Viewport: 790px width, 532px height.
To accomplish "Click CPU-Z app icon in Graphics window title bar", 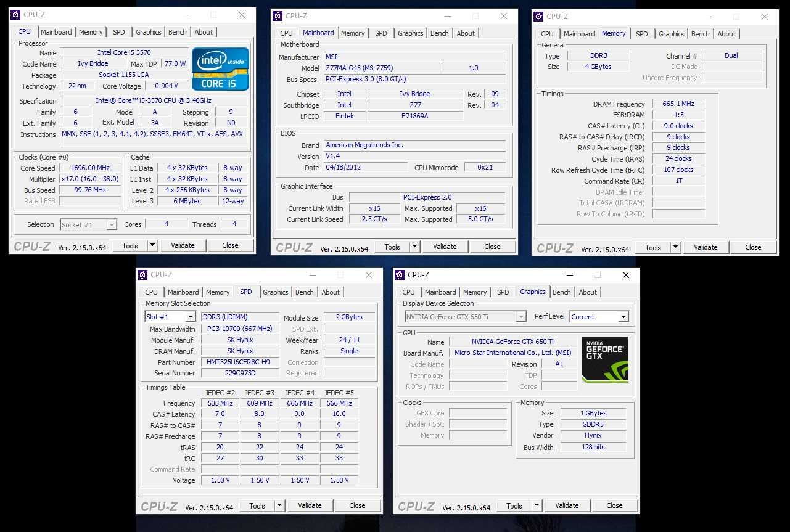I will point(400,275).
